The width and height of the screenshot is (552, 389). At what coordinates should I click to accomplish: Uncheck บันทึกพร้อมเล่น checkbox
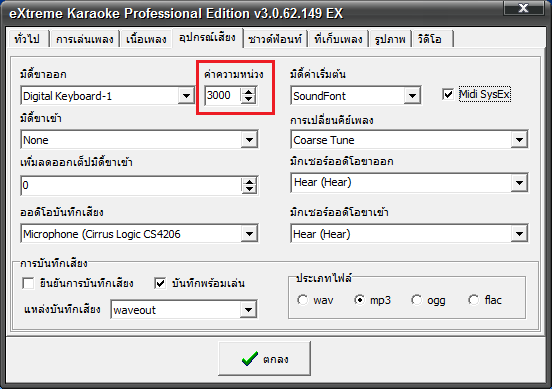coord(160,283)
